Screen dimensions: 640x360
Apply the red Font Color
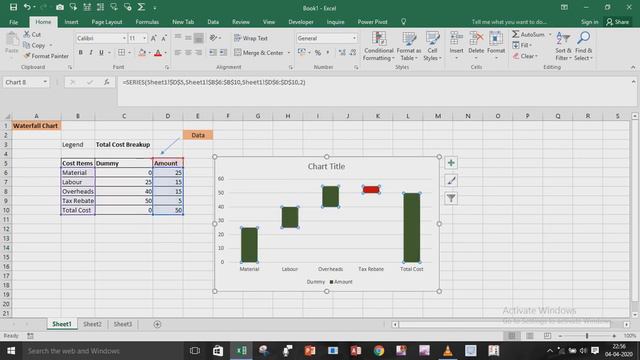tap(158, 52)
